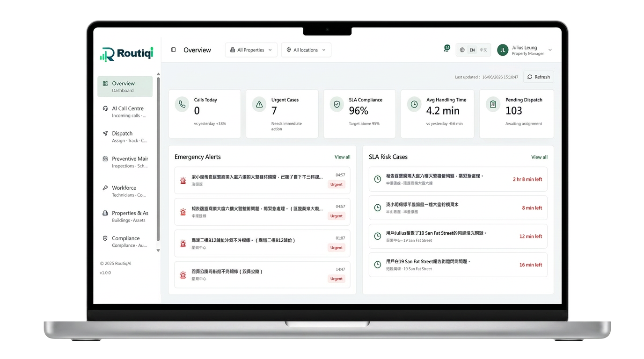Open Properties & Assets section
Image resolution: width=644 pixels, height=359 pixels.
125,216
